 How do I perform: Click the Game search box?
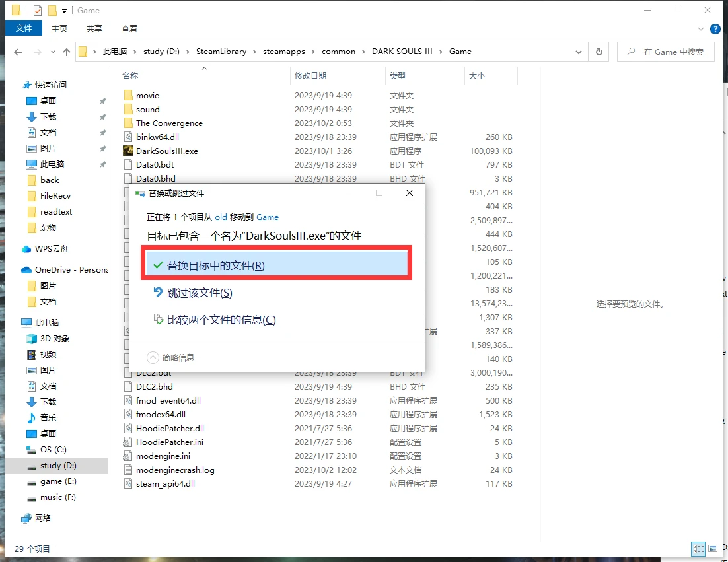666,52
